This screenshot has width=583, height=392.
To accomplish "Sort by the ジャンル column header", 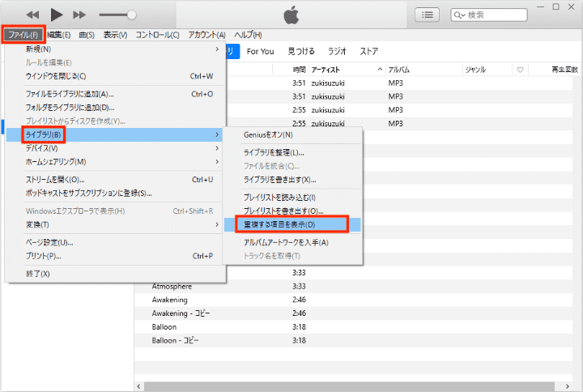I will coord(487,70).
